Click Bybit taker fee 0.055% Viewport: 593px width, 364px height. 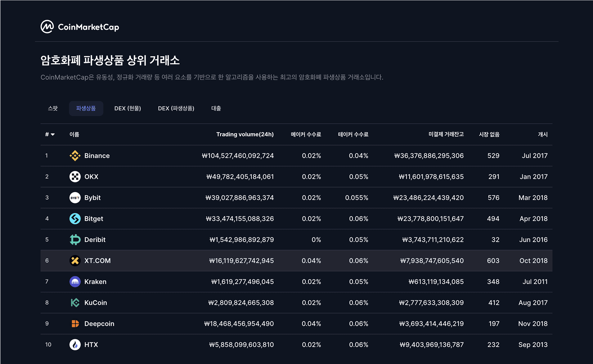point(357,198)
